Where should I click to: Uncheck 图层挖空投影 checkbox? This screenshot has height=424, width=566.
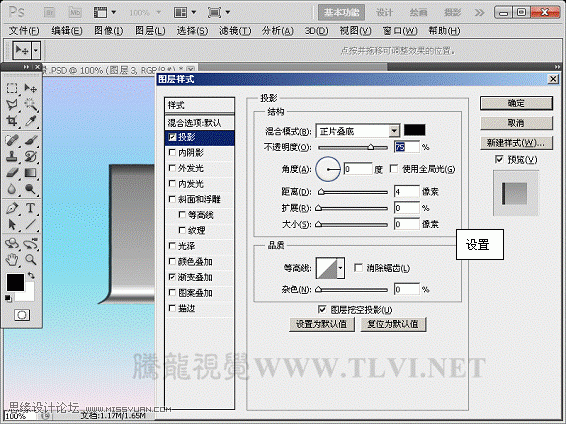point(322,309)
